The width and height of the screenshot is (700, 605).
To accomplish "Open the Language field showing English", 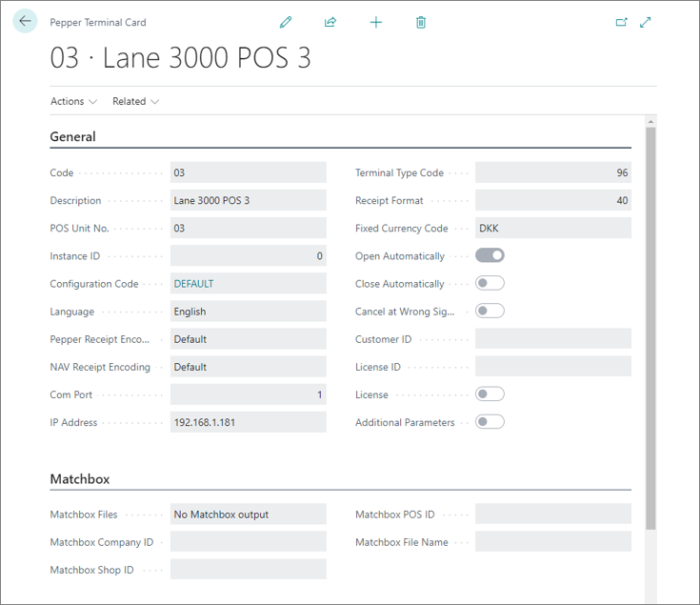I will 249,311.
